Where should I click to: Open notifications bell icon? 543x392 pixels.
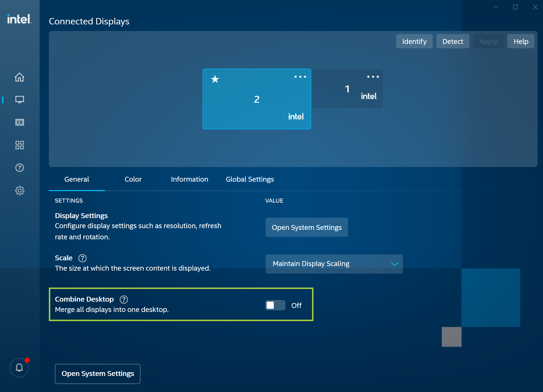point(19,368)
